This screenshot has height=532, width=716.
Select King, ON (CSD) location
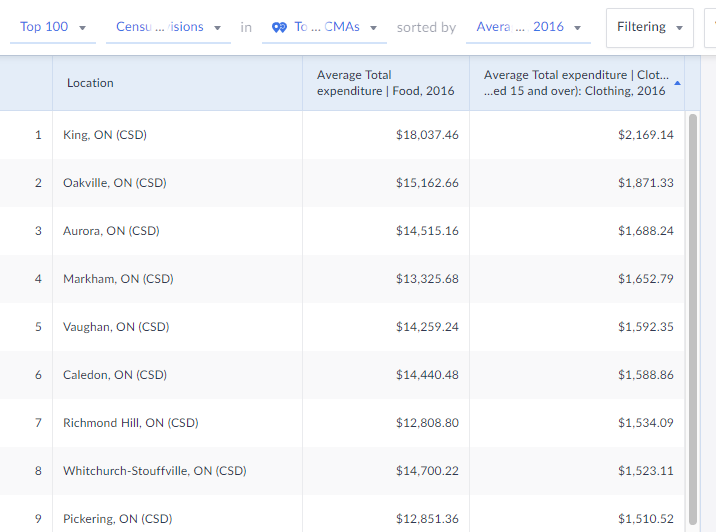[104, 135]
